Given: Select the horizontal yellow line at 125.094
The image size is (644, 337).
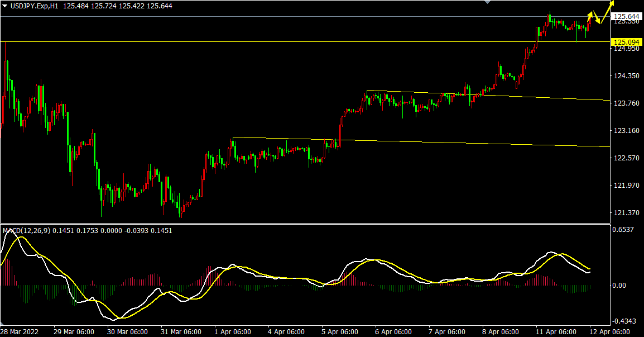Looking at the screenshot, I should pyautogui.click(x=279, y=42).
